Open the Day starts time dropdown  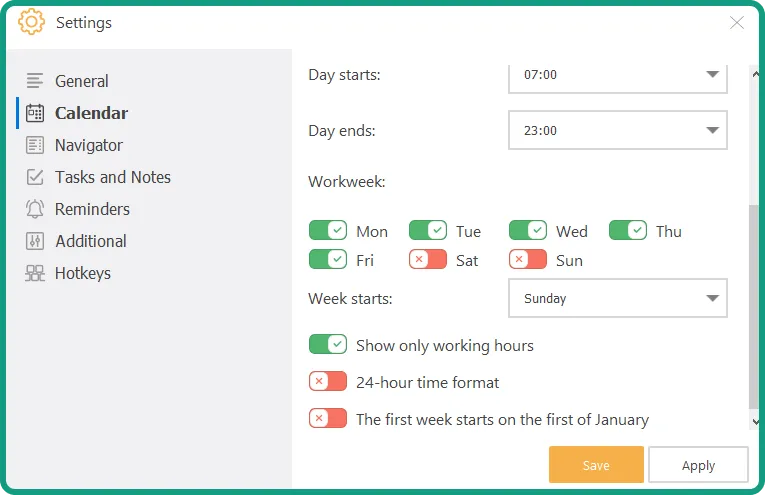click(617, 75)
